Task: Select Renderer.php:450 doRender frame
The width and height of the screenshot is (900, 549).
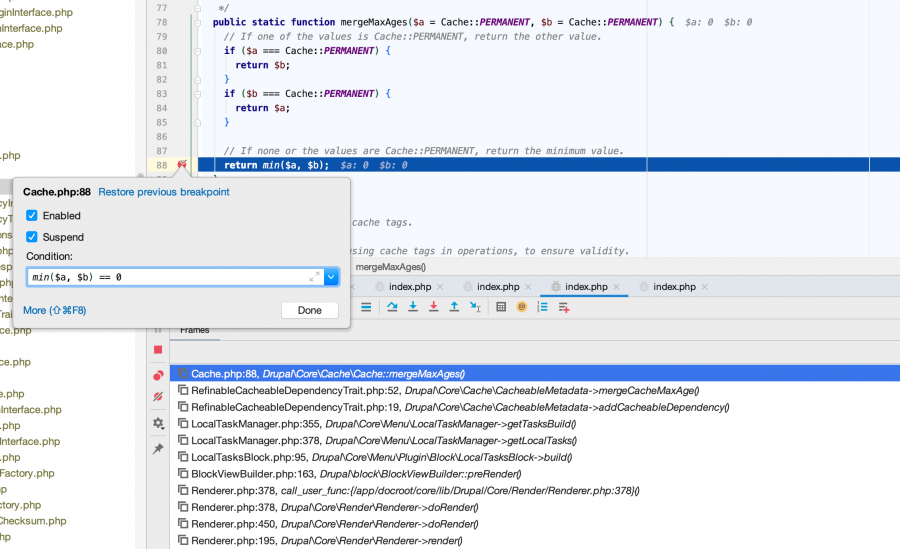Action: [534, 524]
